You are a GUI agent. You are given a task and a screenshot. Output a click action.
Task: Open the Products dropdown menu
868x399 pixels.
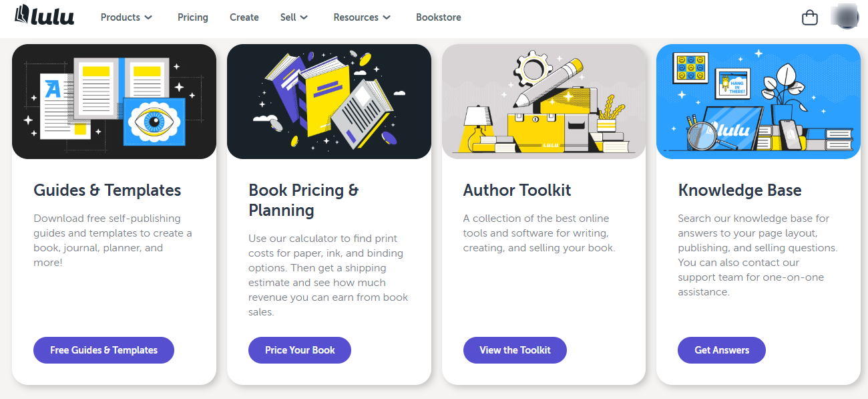[126, 17]
